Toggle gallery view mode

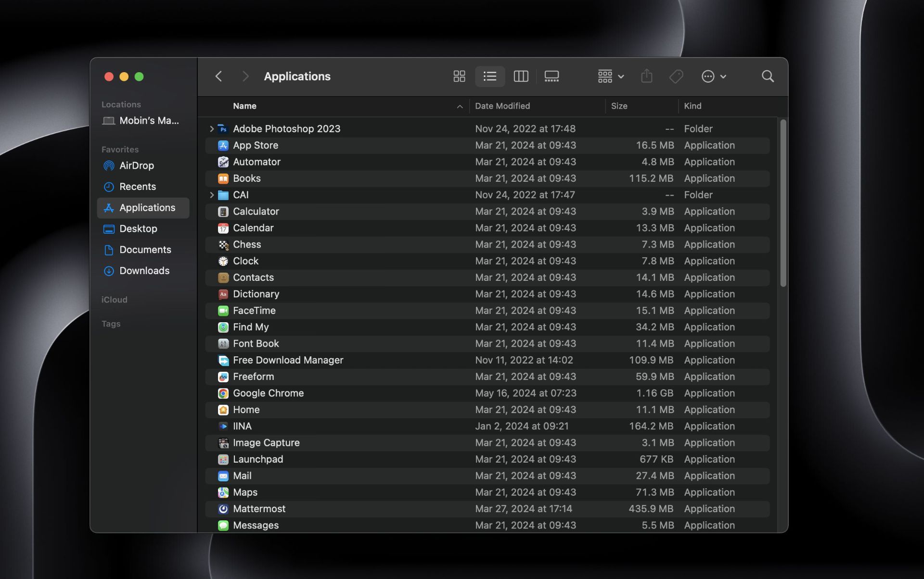tap(552, 76)
